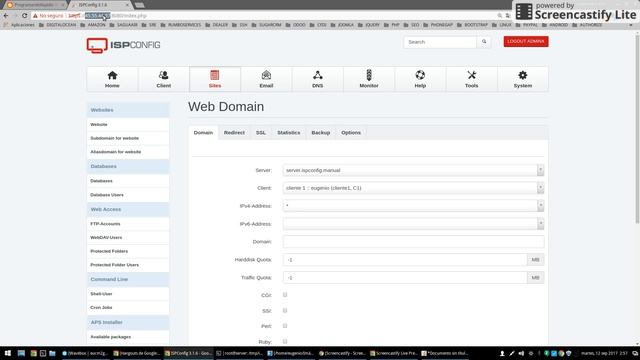Enable the Ruby checkbox
640x360 pixels.
(x=285, y=341)
